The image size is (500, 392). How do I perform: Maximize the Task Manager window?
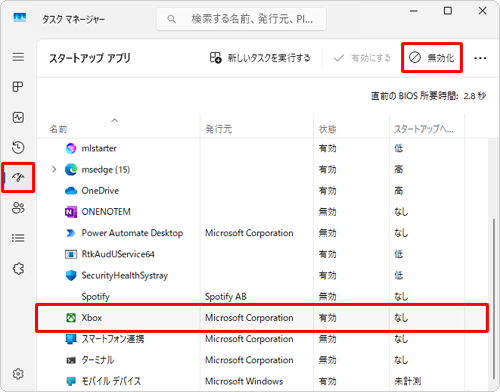point(448,11)
